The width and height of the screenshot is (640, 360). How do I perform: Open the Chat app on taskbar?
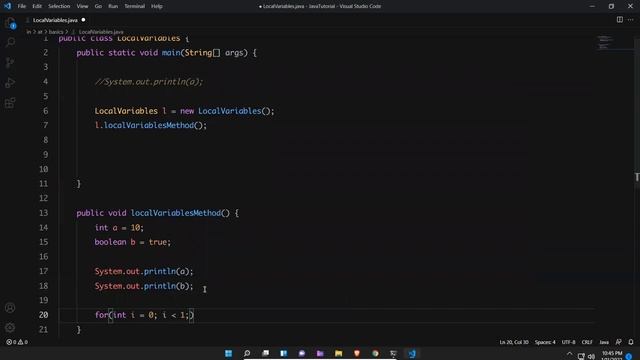point(302,353)
